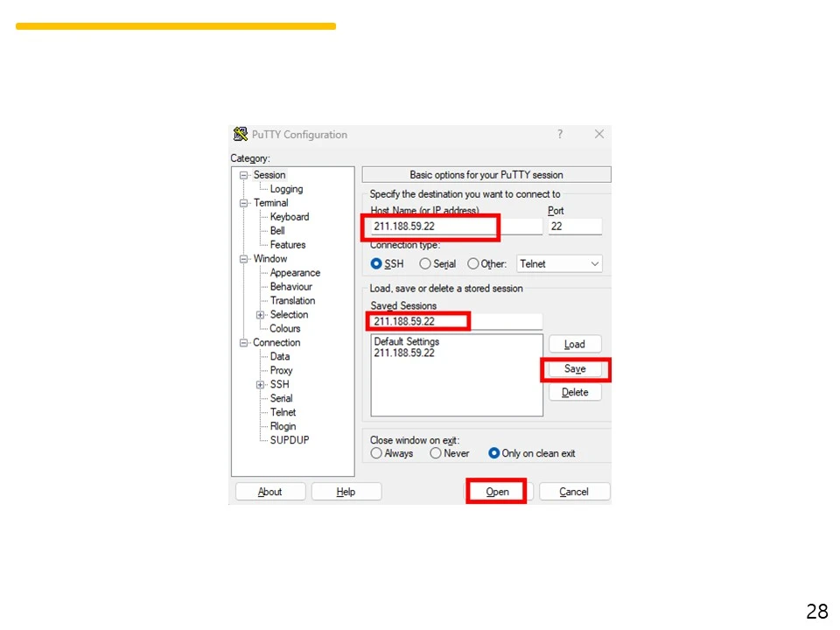Open SUPDUP settings category
Screen dimensions: 840x630
pos(290,440)
